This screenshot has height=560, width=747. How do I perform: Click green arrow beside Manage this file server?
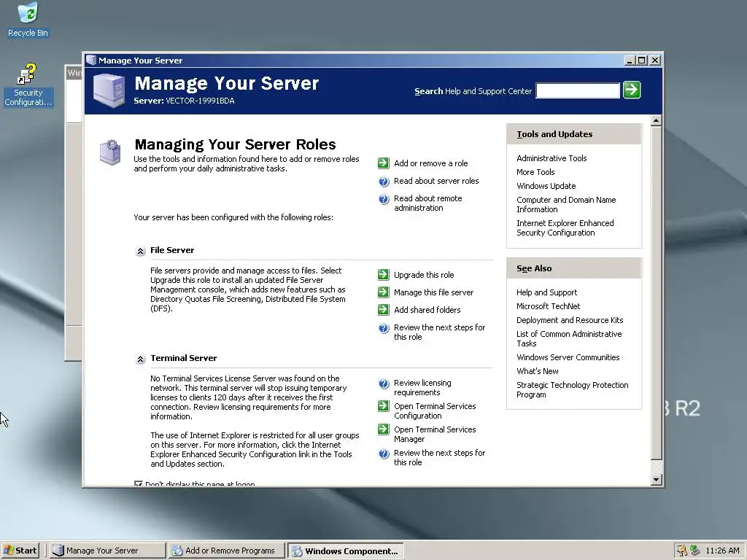384,292
